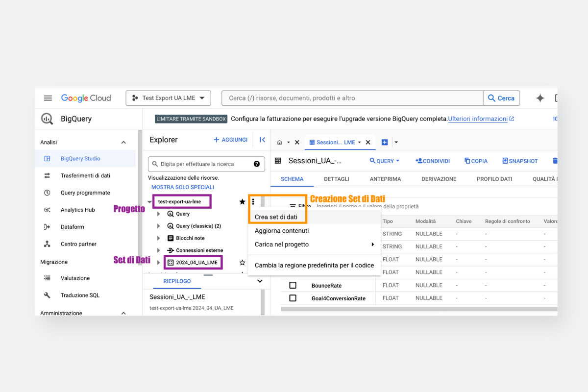The image size is (588, 392).
Task: Click the BigQuery magnifier logo
Action: click(47, 119)
